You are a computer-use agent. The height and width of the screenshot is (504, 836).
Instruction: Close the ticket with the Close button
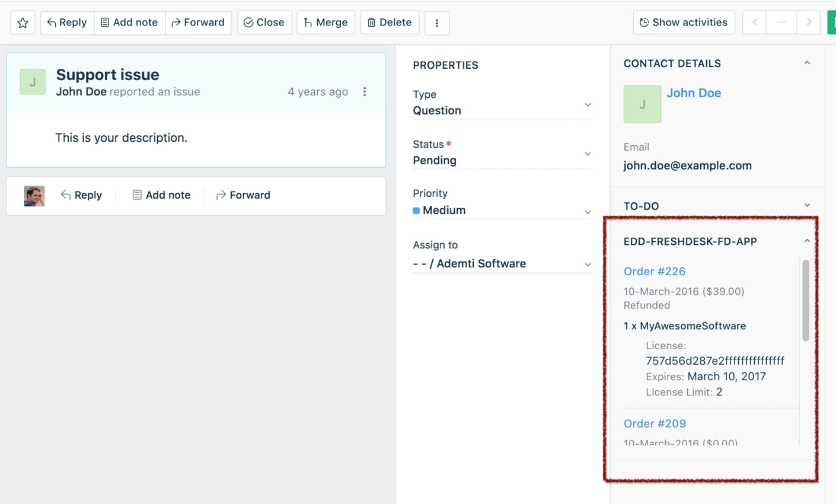coord(264,23)
